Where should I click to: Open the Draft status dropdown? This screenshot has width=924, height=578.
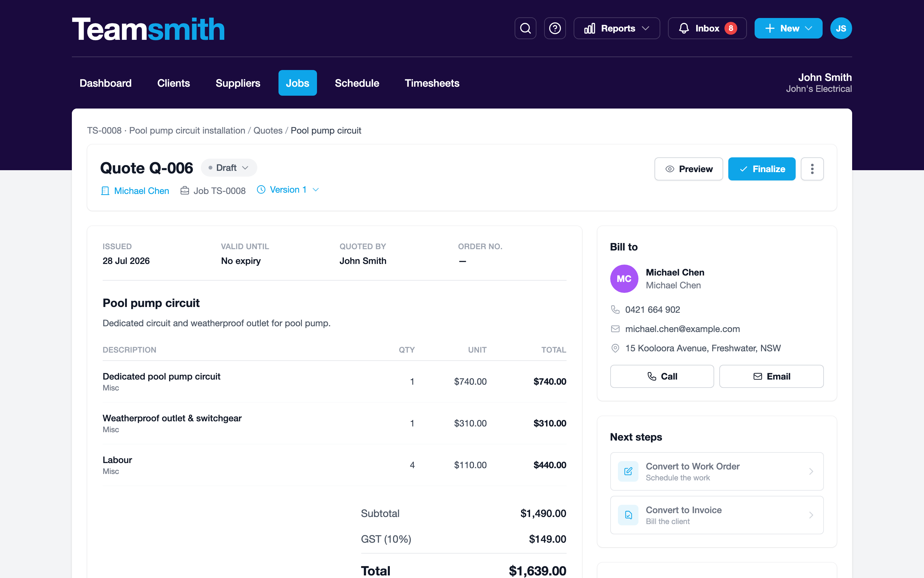pyautogui.click(x=229, y=168)
